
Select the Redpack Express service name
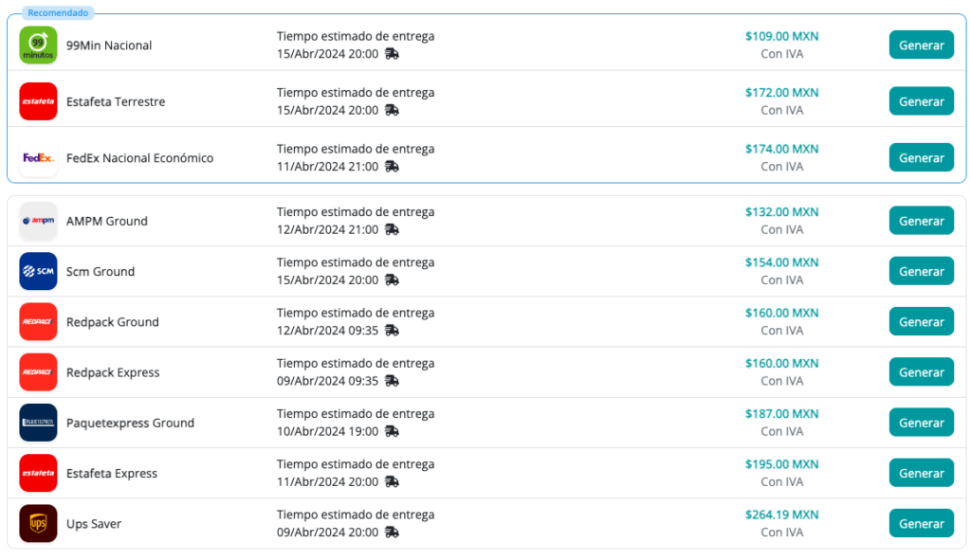(x=113, y=371)
